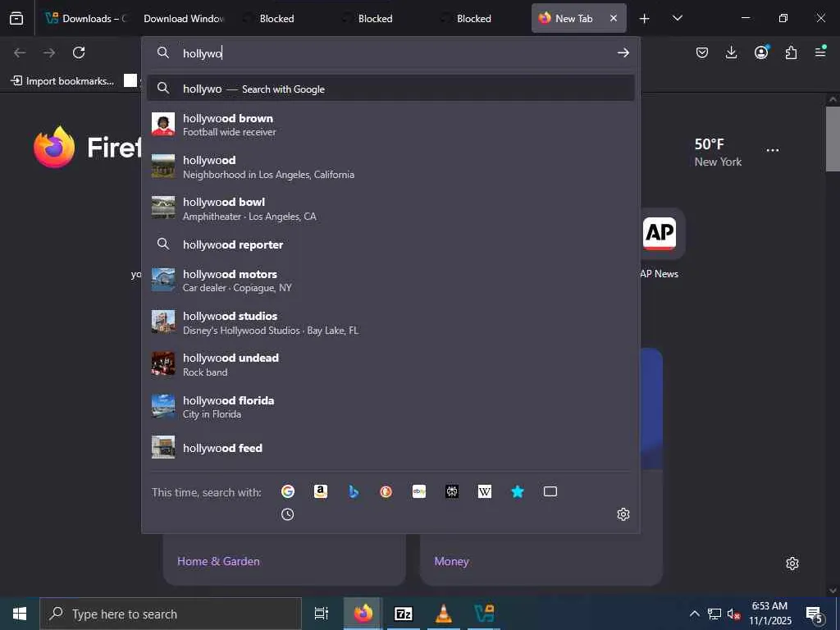Switch to the second Blocked tab
Viewport: 840px width, 630px height.
tap(374, 18)
